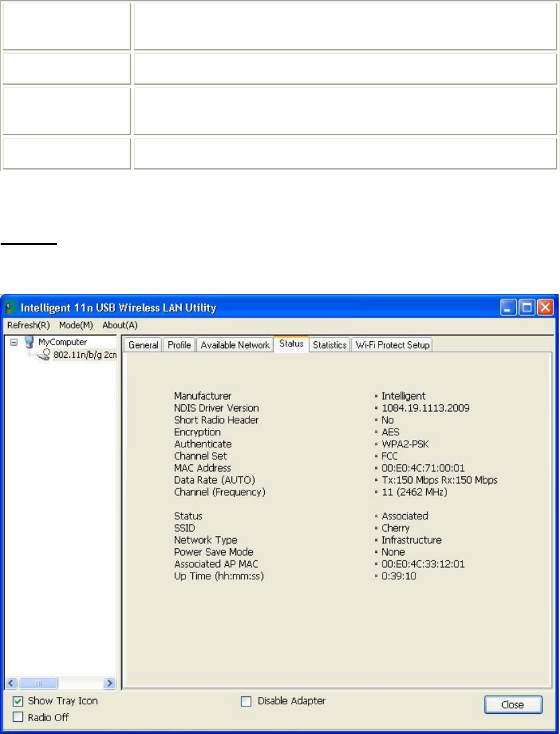Click the Manufacturer value Intelligent
Screen dimensions: 560x734
coord(403,396)
